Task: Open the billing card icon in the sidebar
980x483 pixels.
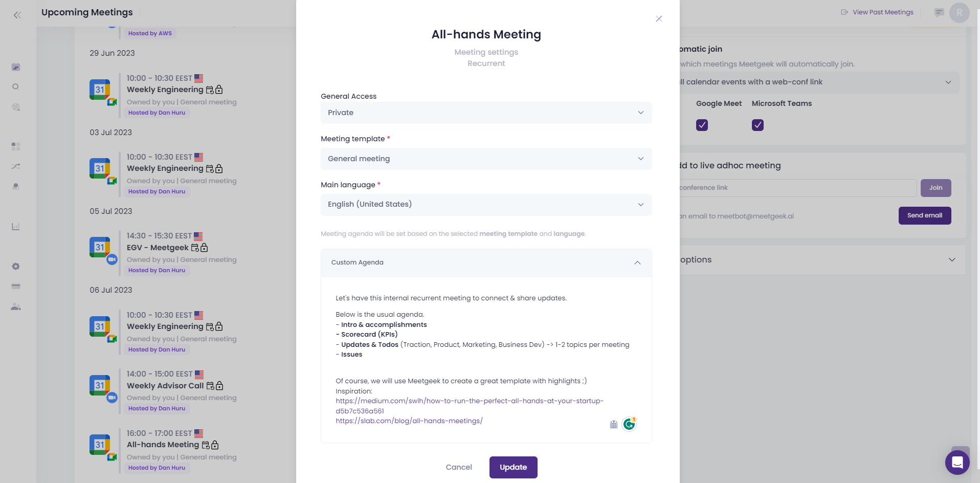Action: coord(16,287)
